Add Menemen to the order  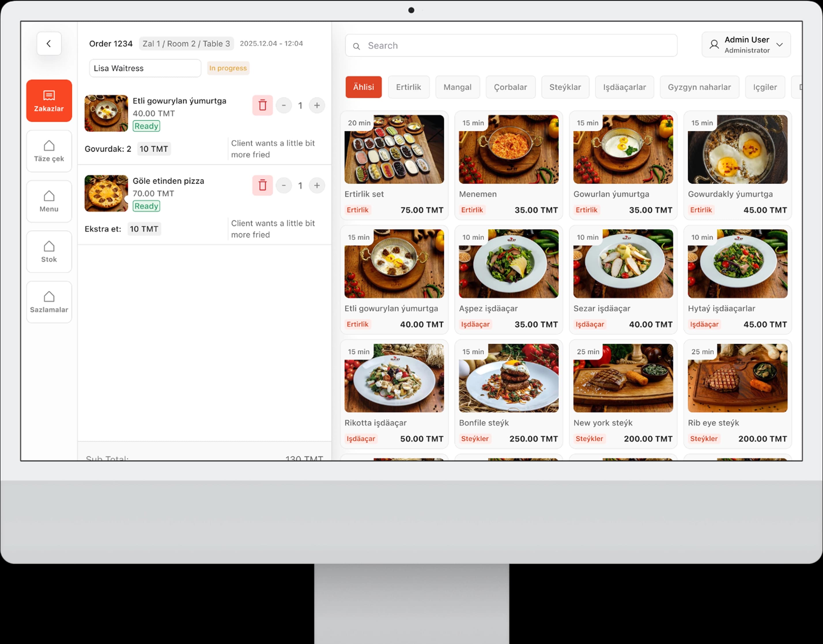click(508, 166)
